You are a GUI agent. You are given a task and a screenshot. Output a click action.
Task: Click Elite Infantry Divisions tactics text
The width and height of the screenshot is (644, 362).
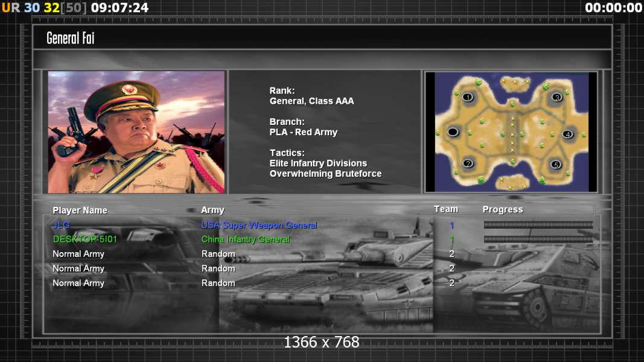tap(318, 163)
